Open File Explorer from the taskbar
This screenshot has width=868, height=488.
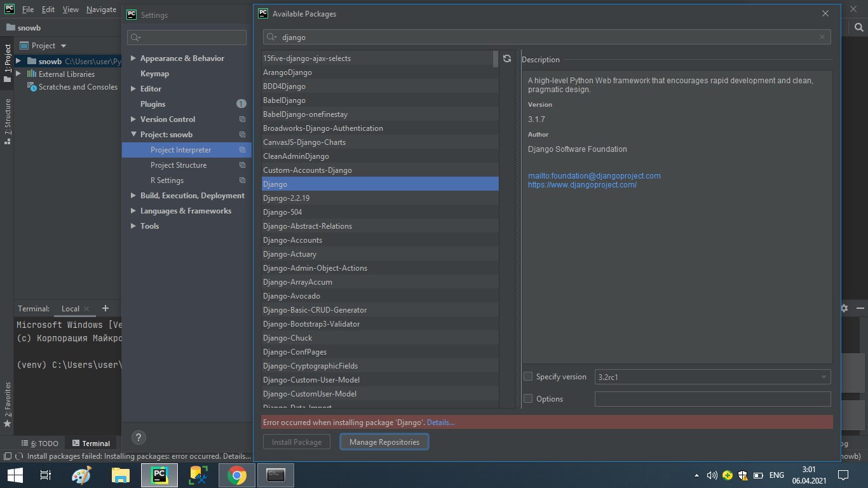(x=120, y=475)
